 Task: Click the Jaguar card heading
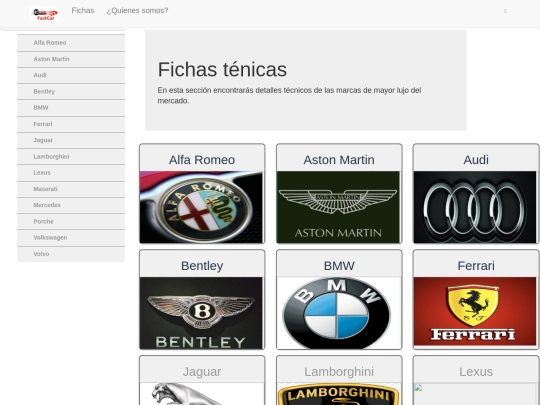click(x=202, y=372)
